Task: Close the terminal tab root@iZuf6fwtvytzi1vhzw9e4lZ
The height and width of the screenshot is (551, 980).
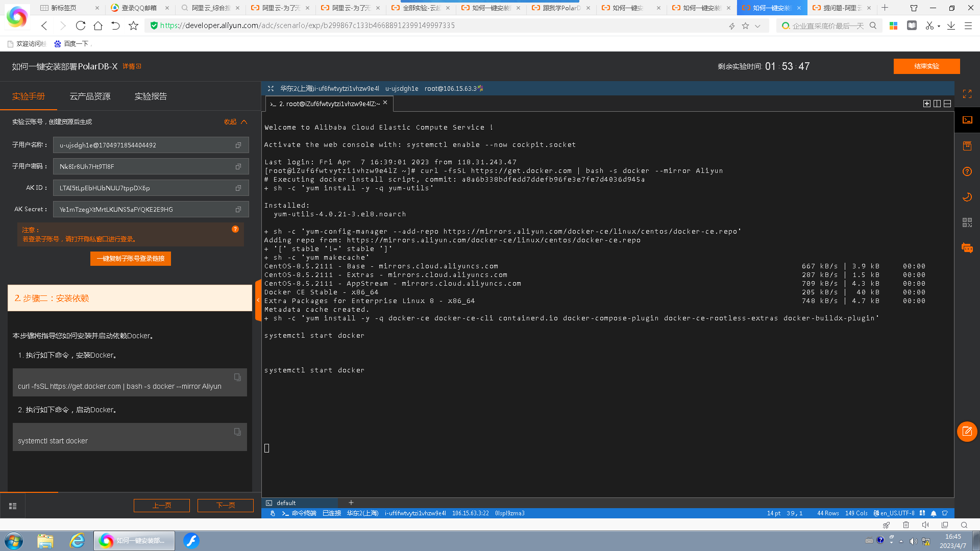Action: (385, 103)
